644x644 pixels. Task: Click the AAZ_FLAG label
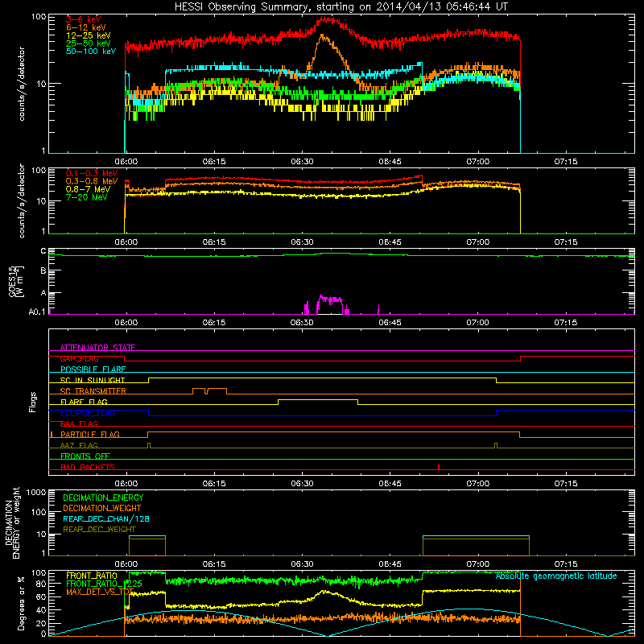pos(79,446)
